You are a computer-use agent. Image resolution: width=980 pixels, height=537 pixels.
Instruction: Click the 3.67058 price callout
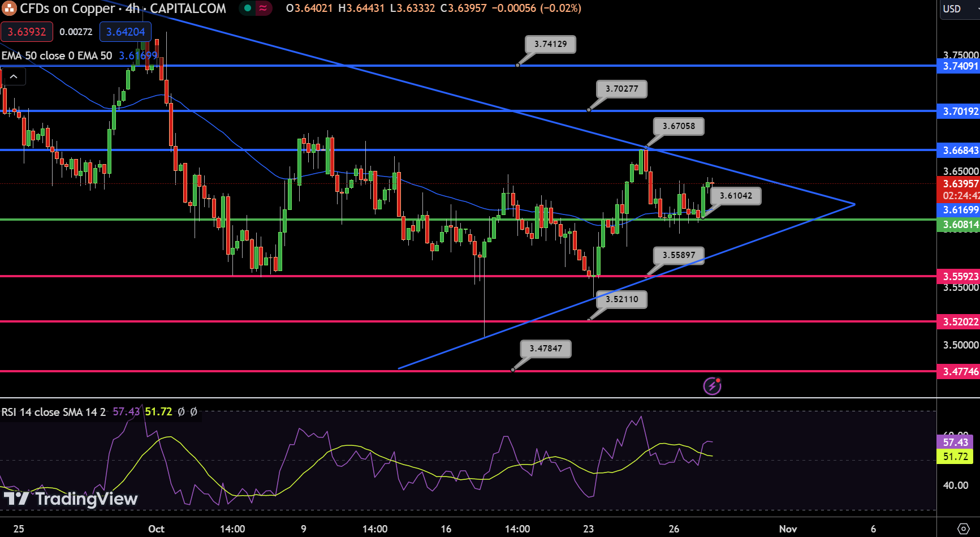679,126
